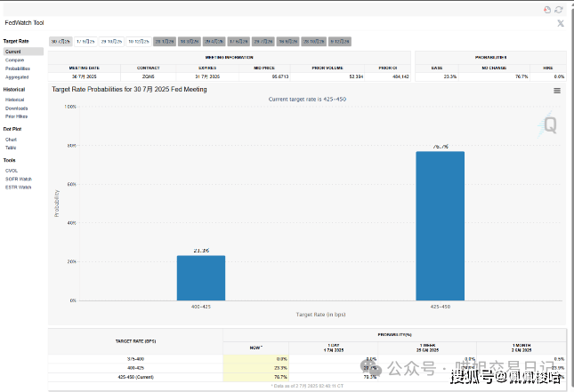Viewport: 574px width, 392px height.
Task: Click the 425-450 x-axis label
Action: click(440, 307)
